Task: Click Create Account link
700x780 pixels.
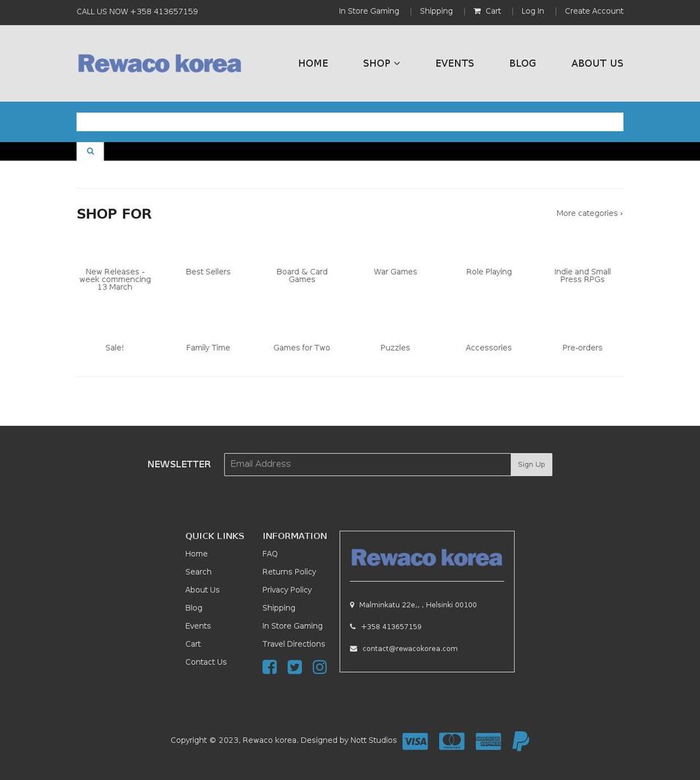Action: pos(594,11)
